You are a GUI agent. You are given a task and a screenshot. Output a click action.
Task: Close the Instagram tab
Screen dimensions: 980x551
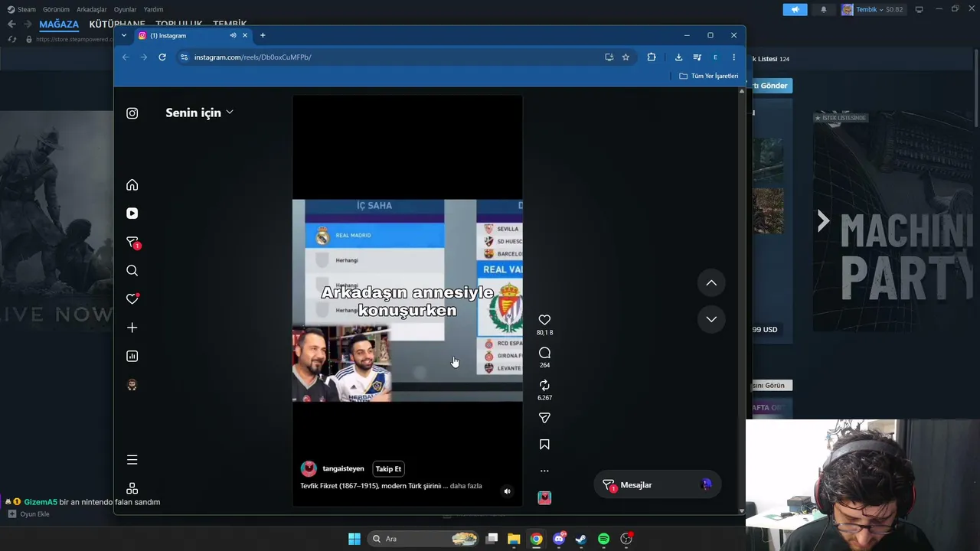click(245, 35)
